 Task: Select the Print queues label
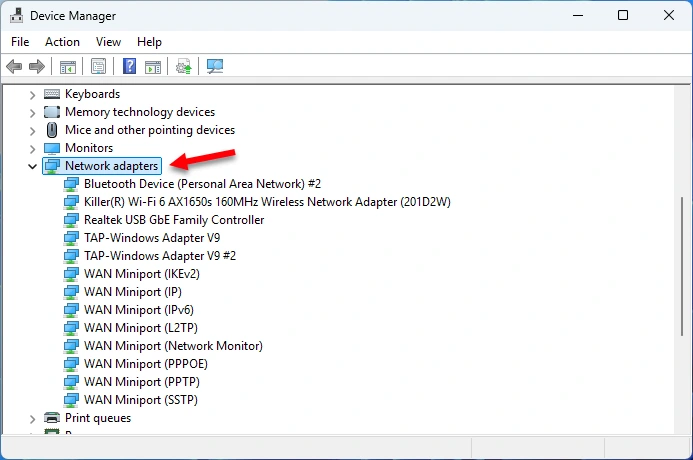(98, 418)
